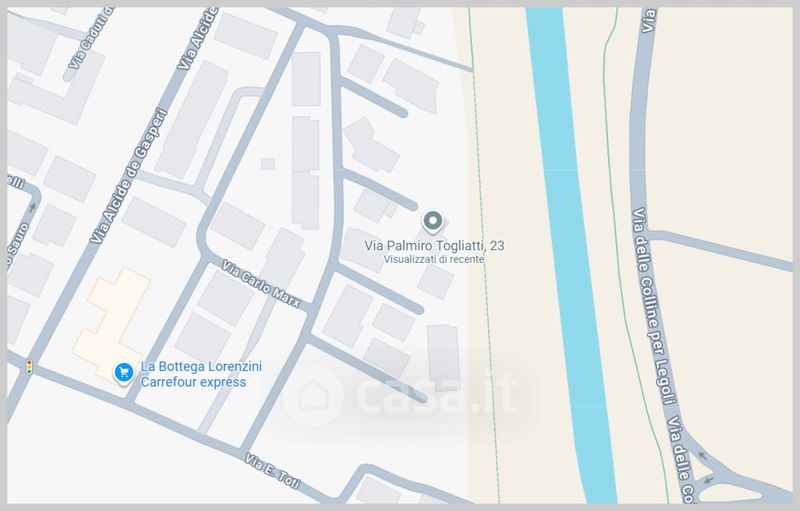Click the blue shopping cart icon
This screenshot has height=511, width=800.
click(x=123, y=372)
